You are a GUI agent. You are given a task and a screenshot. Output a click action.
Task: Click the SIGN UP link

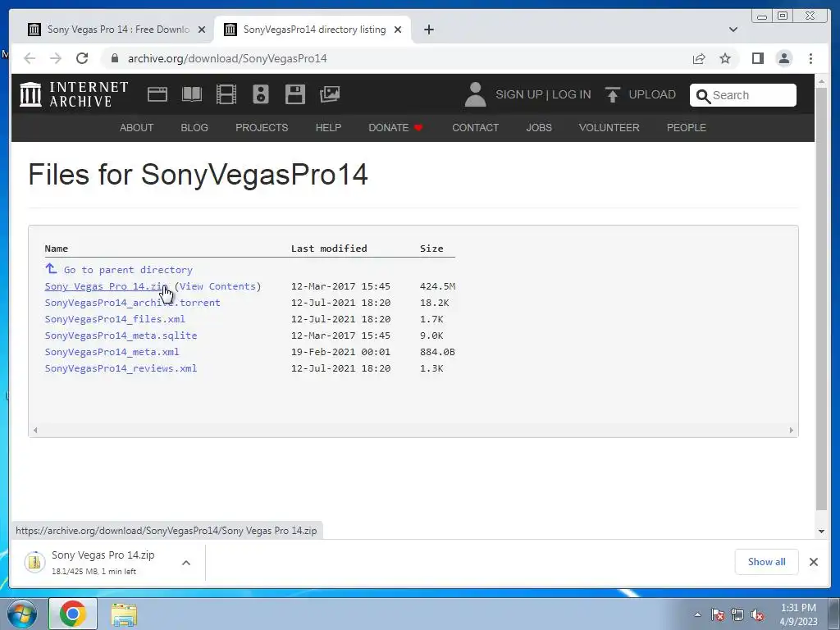[519, 94]
